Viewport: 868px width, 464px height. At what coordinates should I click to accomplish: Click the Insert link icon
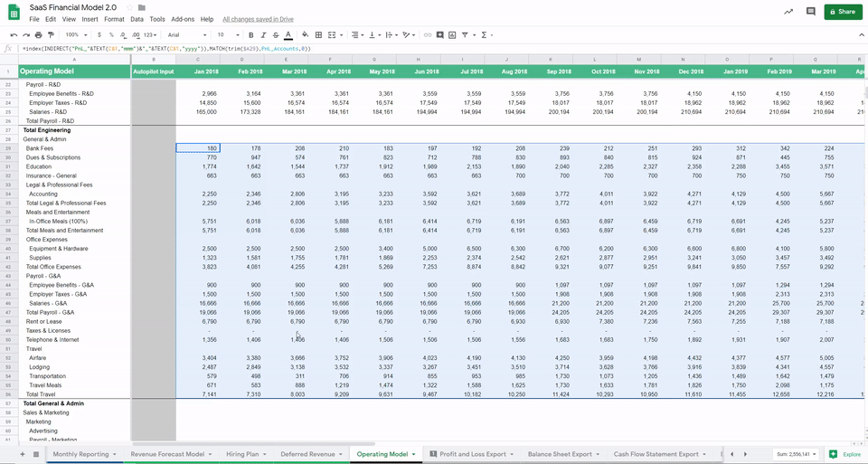tap(427, 35)
